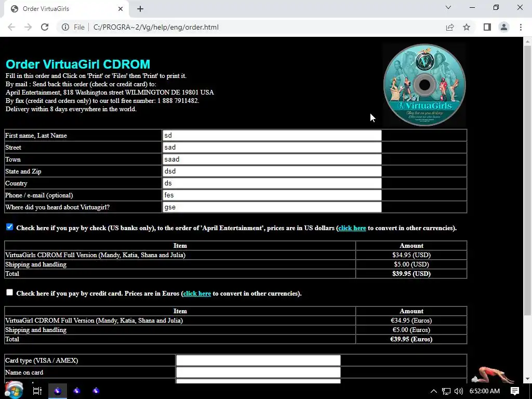Viewport: 532px width, 399px height.
Task: Open the notification center icon
Action: point(515,391)
